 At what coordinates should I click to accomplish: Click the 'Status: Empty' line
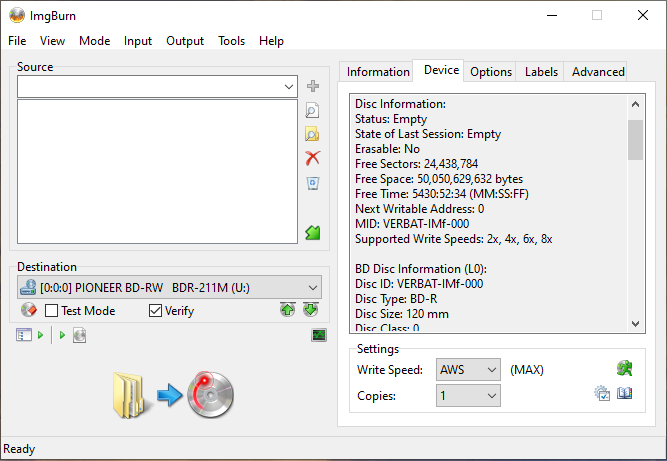pos(391,119)
